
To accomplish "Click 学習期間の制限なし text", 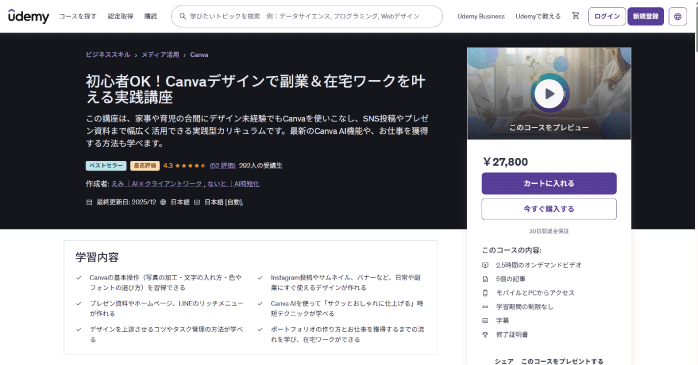I will (524, 307).
